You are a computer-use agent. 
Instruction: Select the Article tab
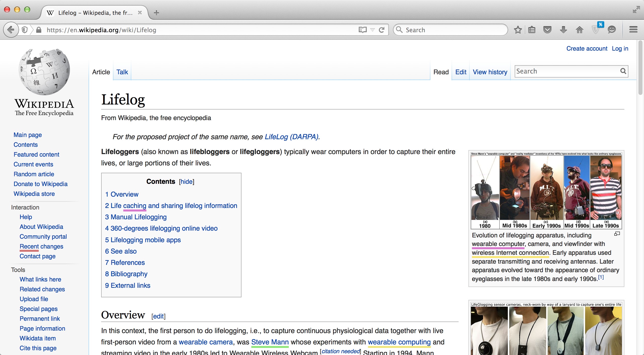tap(101, 72)
